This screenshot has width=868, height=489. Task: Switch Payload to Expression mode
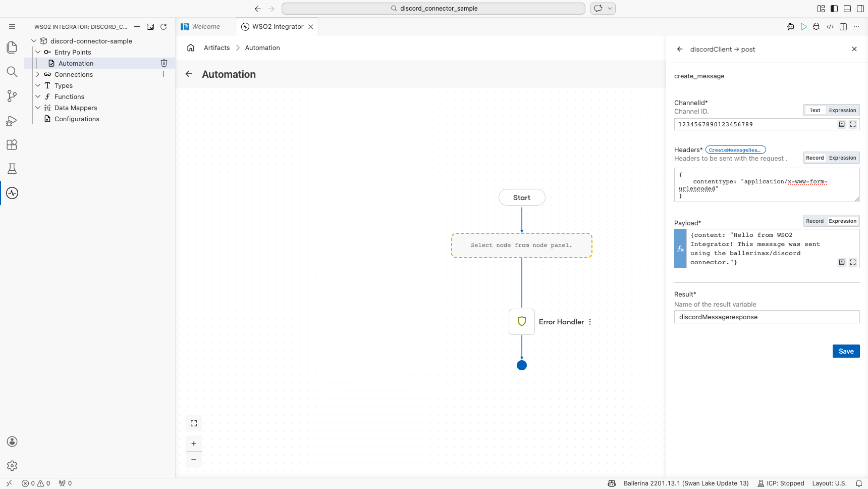843,221
